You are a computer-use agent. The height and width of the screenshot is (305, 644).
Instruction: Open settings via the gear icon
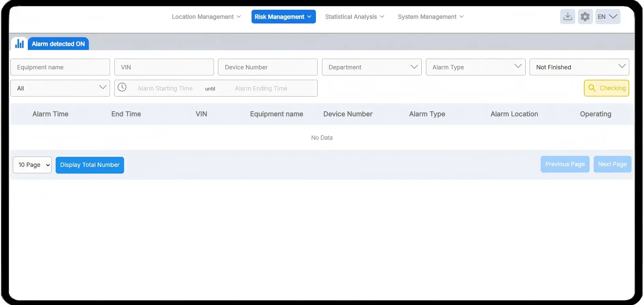[x=585, y=17]
